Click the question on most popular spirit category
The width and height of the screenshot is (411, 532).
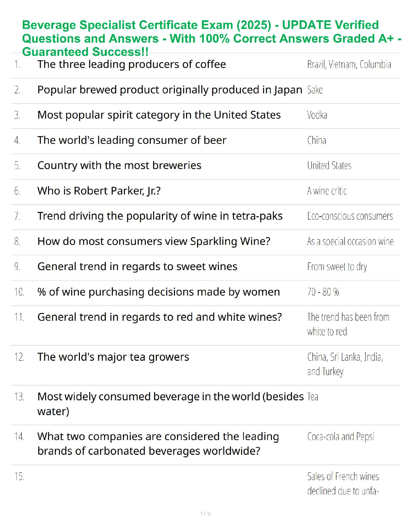point(159,115)
